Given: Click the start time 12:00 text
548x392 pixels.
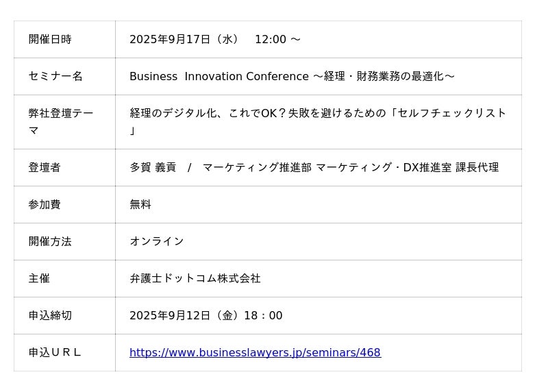Looking at the screenshot, I should click(x=271, y=39).
